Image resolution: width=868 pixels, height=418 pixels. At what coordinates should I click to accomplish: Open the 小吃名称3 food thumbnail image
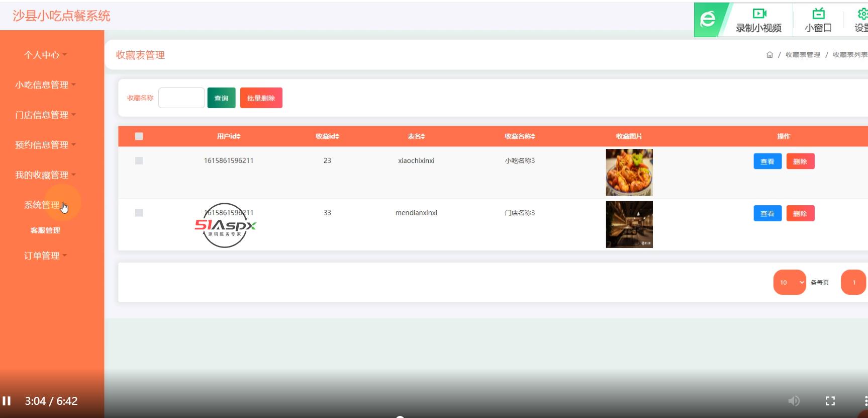click(x=629, y=173)
